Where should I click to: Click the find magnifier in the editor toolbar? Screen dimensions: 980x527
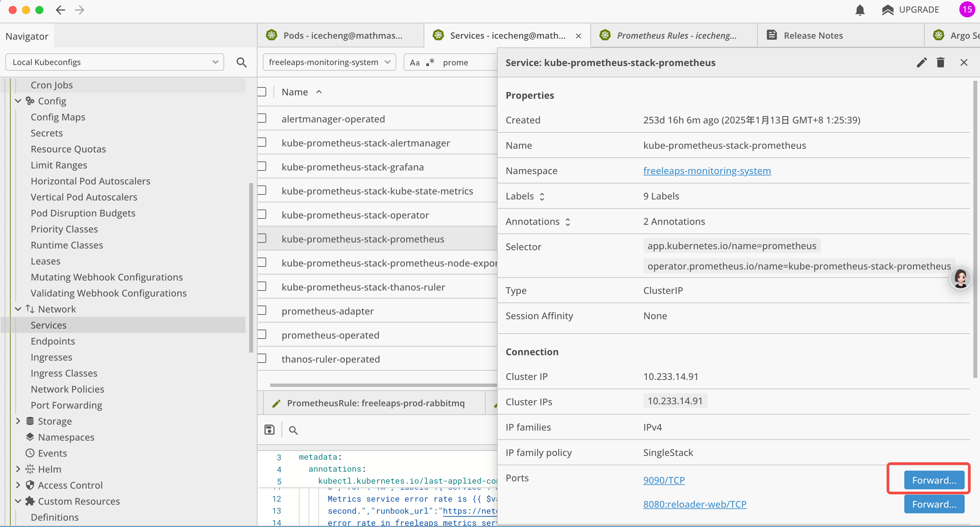pyautogui.click(x=293, y=430)
